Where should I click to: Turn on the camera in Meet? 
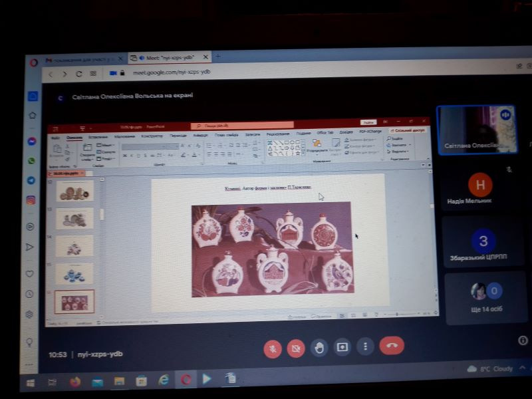tap(296, 348)
